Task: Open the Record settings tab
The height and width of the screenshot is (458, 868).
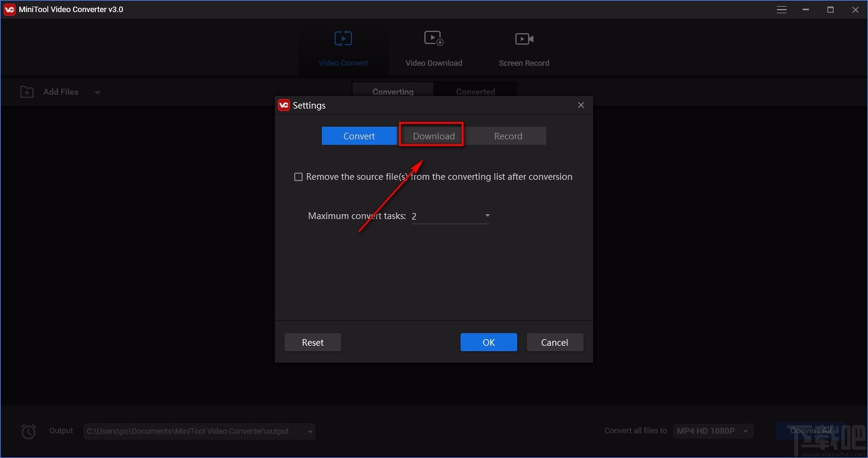Action: (x=508, y=136)
